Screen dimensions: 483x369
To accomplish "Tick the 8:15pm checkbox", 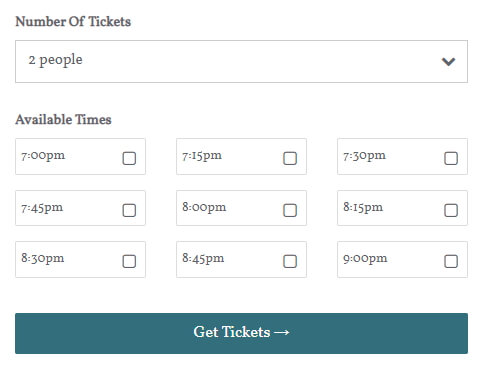I will [451, 210].
